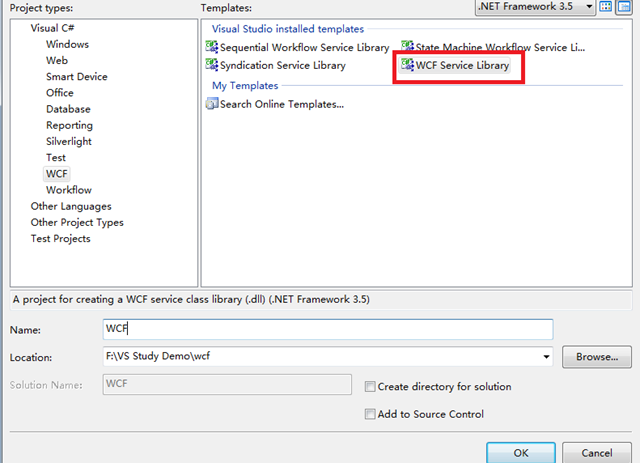Click the OK button
The height and width of the screenshot is (463, 640).
[521, 452]
